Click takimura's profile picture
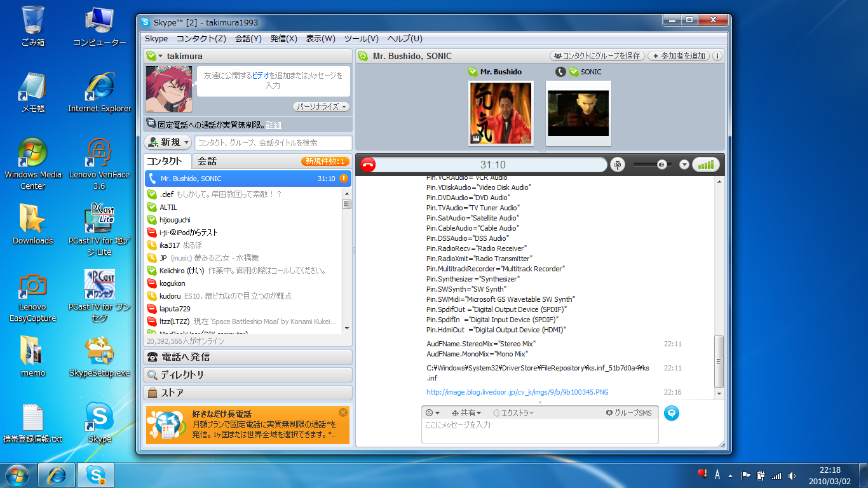The width and height of the screenshot is (868, 488). coord(169,89)
